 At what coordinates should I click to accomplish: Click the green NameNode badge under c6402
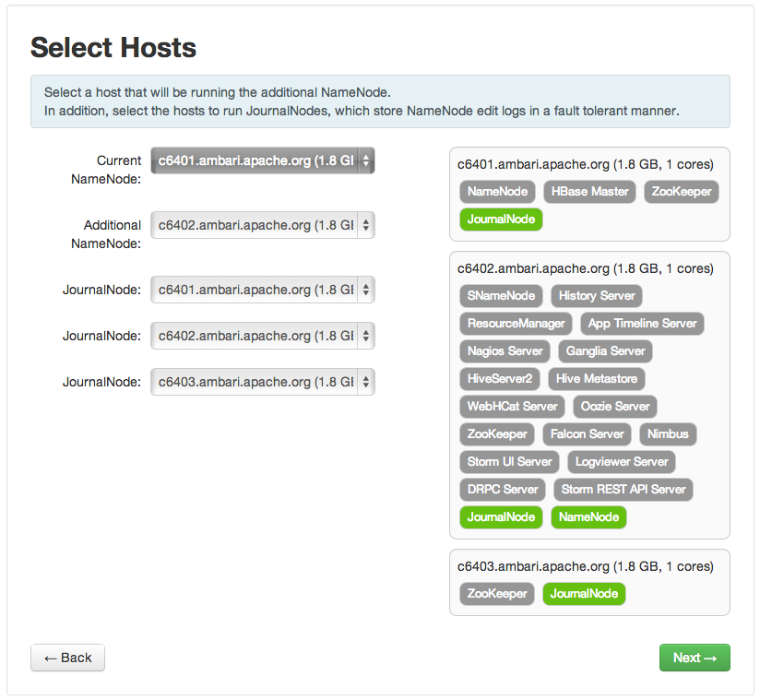[588, 517]
